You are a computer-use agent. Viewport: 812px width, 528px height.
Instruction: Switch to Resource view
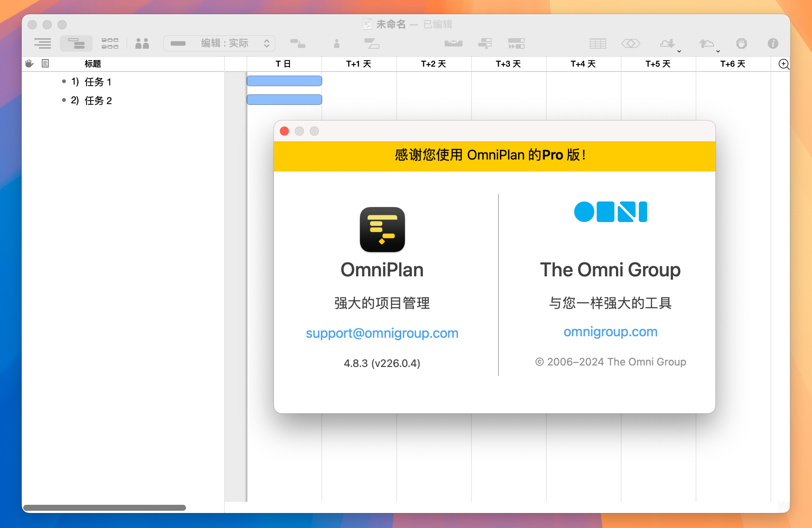[142, 43]
